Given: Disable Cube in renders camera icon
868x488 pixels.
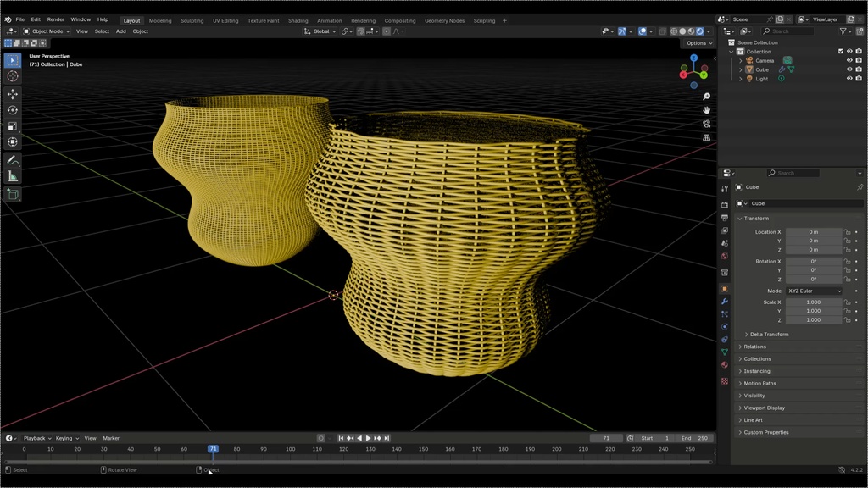Looking at the screenshot, I should (859, 69).
